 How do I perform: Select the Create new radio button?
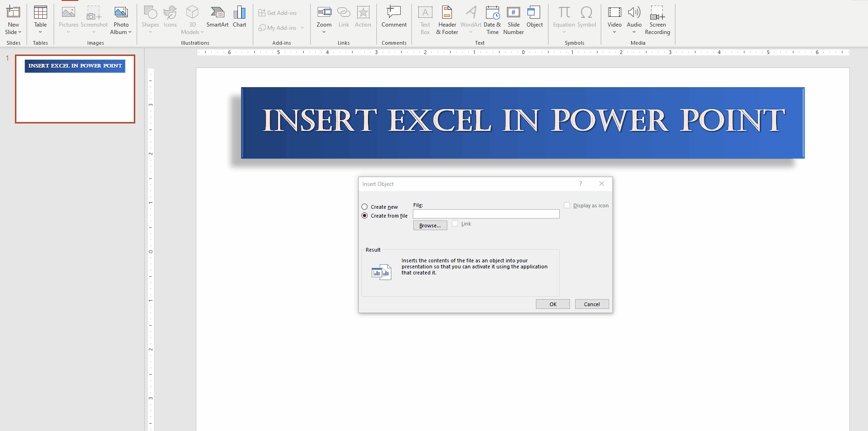click(365, 207)
